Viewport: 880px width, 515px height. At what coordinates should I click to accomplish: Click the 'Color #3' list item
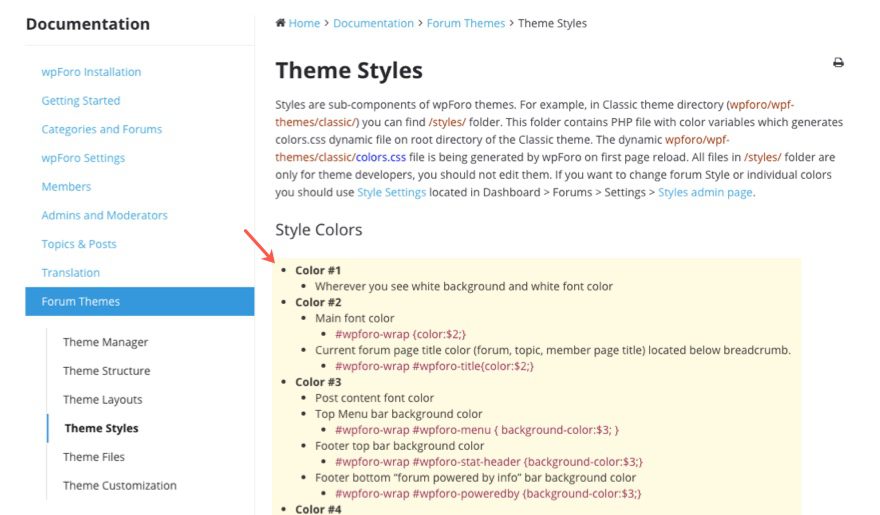click(318, 381)
